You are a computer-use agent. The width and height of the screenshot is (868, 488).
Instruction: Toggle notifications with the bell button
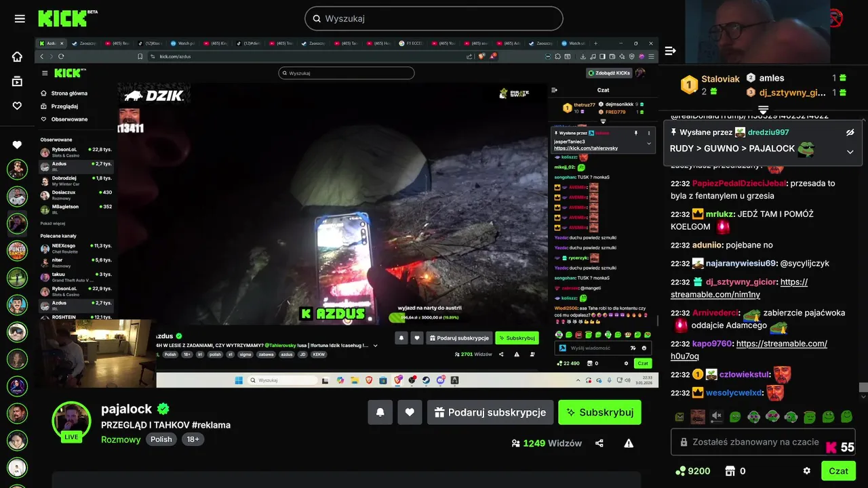[380, 412]
